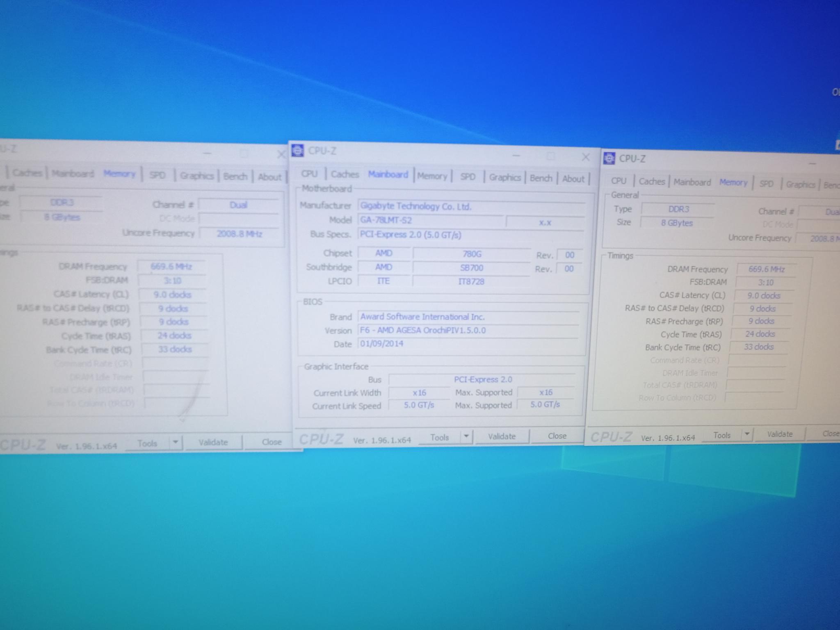The height and width of the screenshot is (630, 840).
Task: Open the About tab in left CPU-Z window
Action: click(269, 177)
